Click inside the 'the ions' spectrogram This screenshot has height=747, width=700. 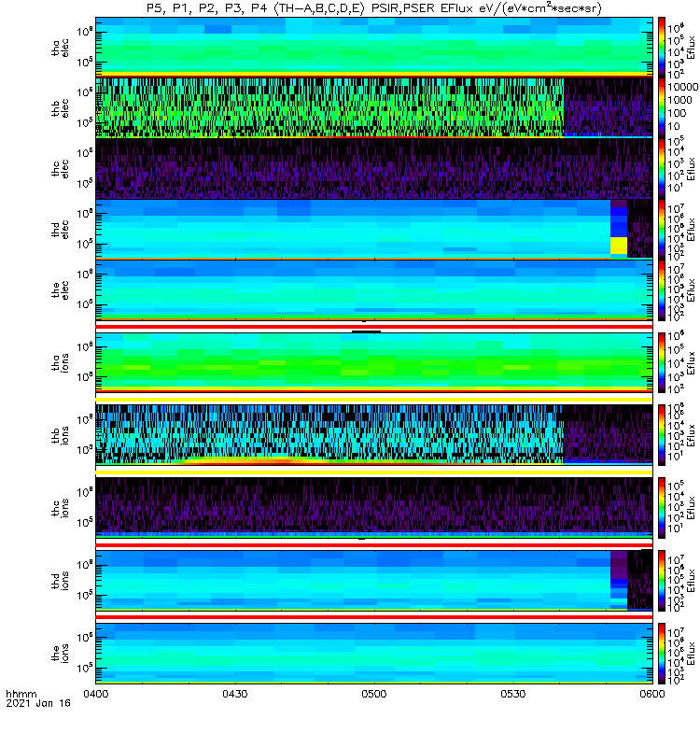tap(374, 653)
